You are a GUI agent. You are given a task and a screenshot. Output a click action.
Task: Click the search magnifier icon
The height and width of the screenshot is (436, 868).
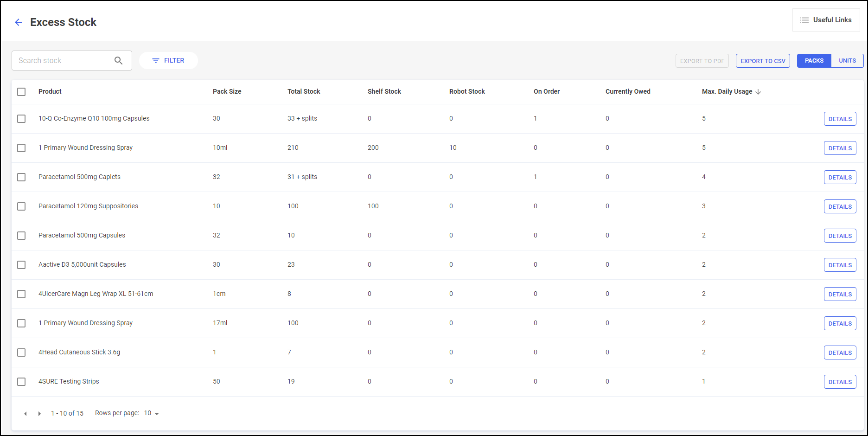(x=118, y=61)
